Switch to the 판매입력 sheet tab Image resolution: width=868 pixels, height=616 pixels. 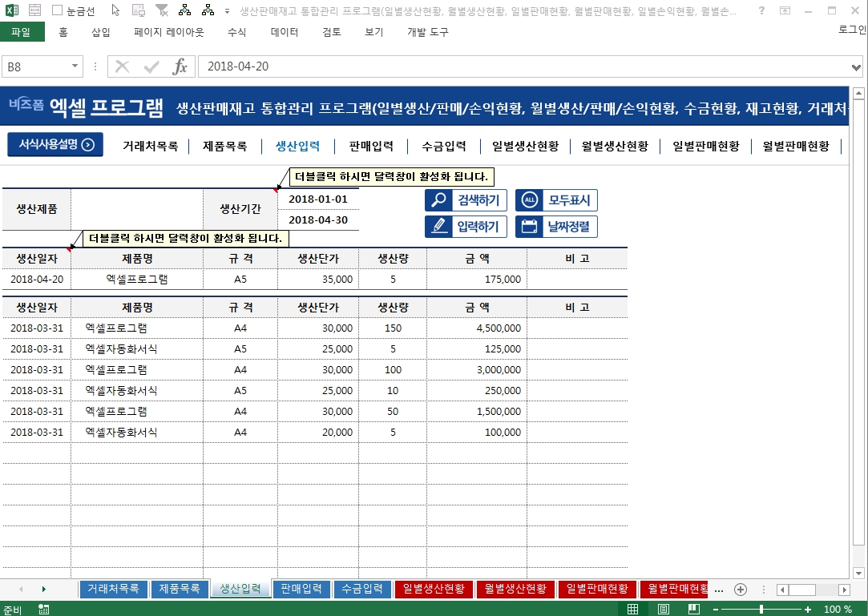301,589
